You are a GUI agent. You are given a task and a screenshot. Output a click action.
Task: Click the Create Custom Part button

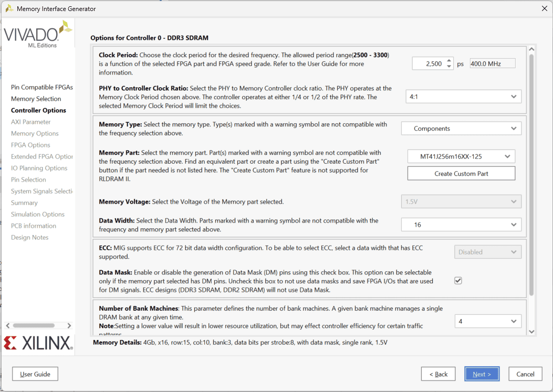[461, 174]
